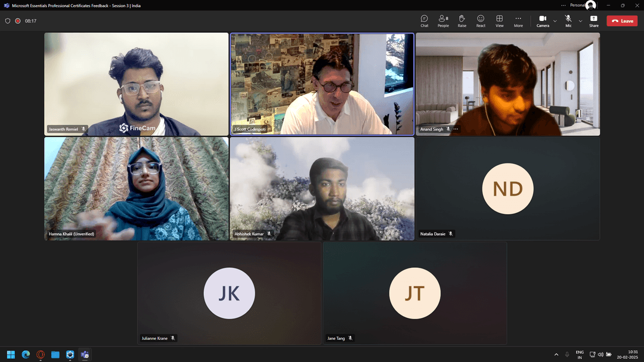
Task: Leave the meeting with red button
Action: pos(622,21)
